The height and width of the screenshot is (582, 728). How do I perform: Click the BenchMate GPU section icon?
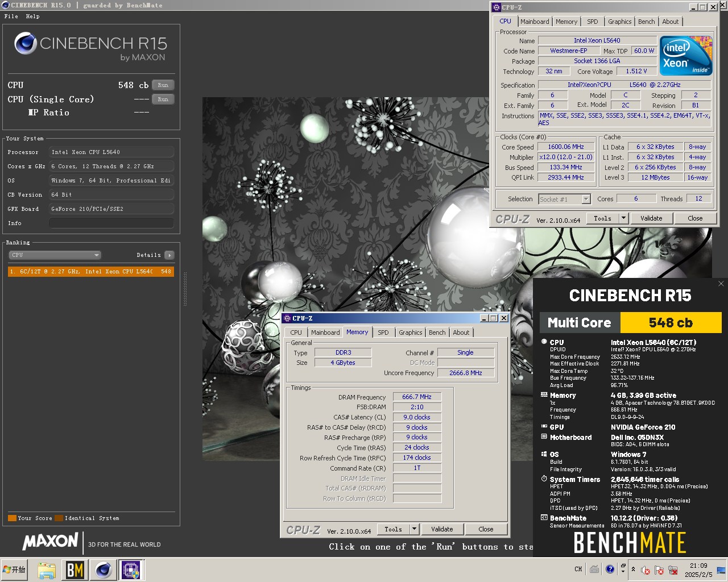(544, 427)
